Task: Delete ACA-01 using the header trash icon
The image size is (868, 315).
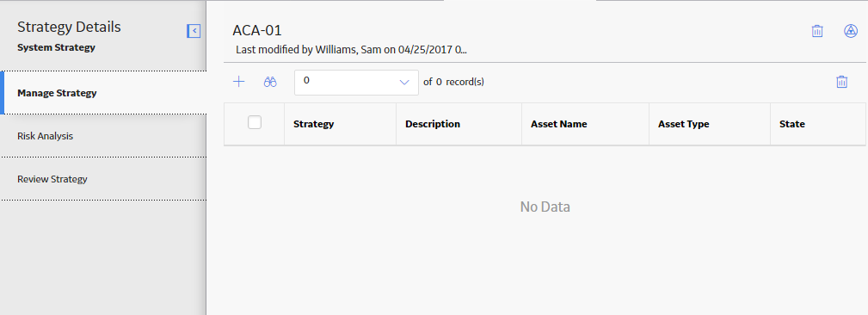Action: [817, 31]
